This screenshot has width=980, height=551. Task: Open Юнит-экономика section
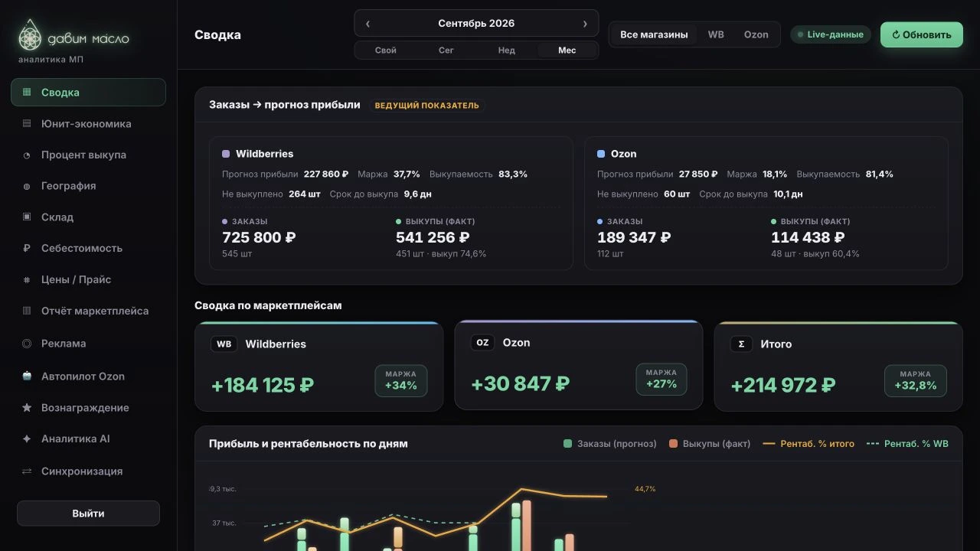[88, 124]
